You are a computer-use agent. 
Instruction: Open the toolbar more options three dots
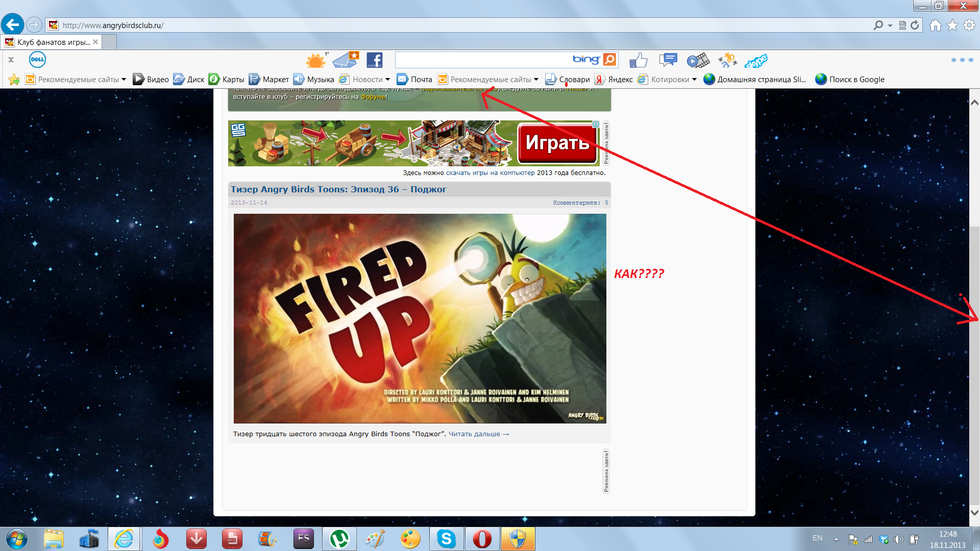(962, 60)
